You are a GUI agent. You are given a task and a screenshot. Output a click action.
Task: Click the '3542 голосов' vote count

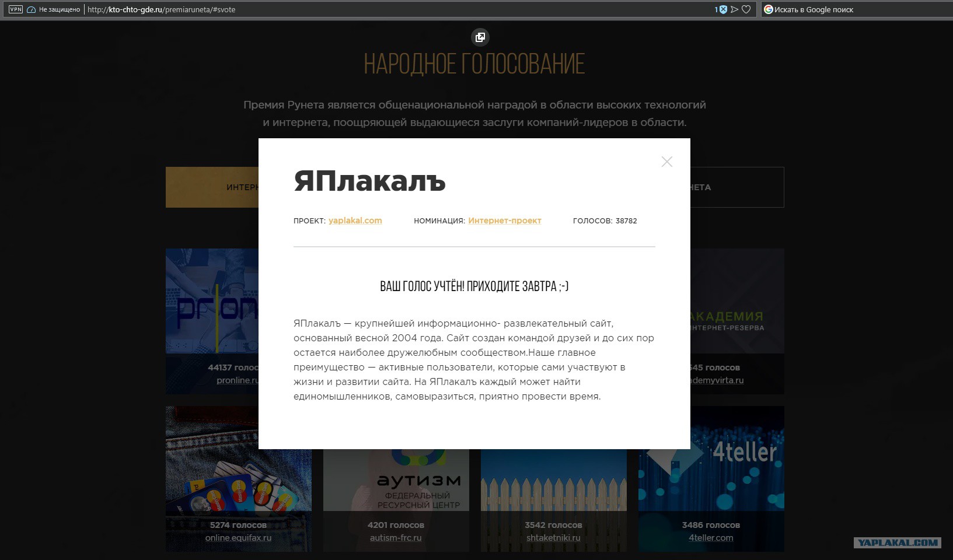[x=553, y=525]
